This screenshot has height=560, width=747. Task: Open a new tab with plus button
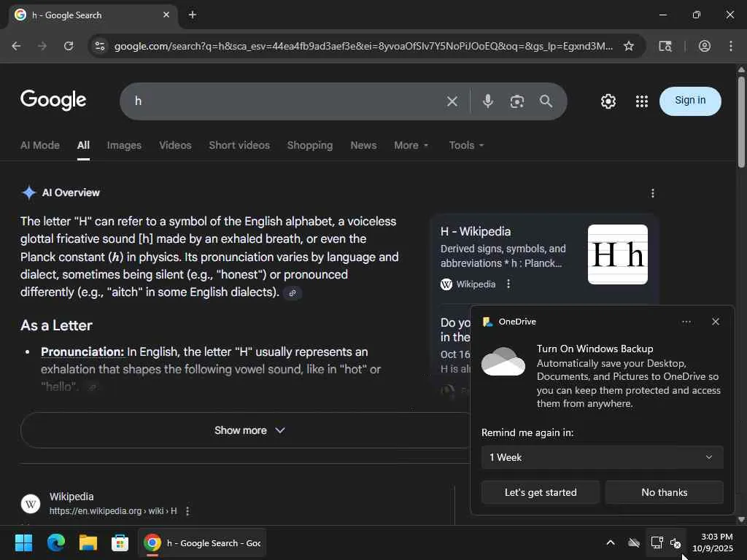pos(193,15)
